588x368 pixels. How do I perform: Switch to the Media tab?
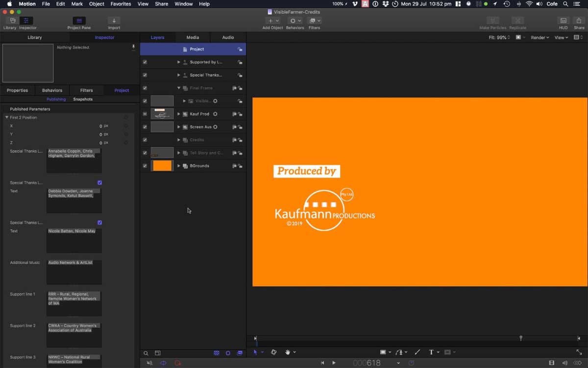click(193, 37)
